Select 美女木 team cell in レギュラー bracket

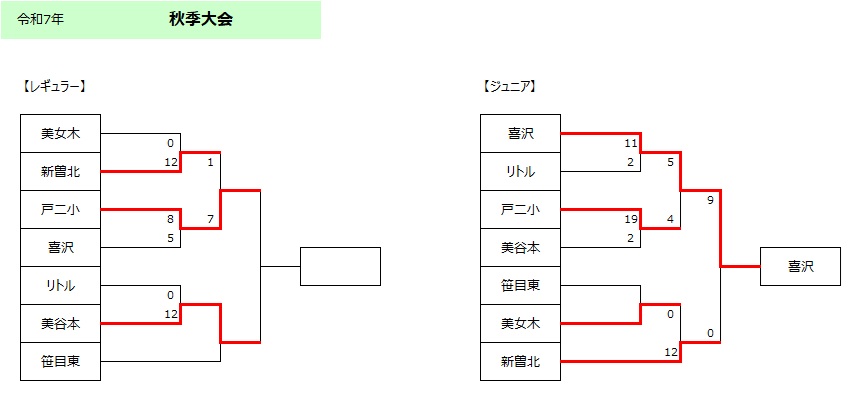pos(60,133)
